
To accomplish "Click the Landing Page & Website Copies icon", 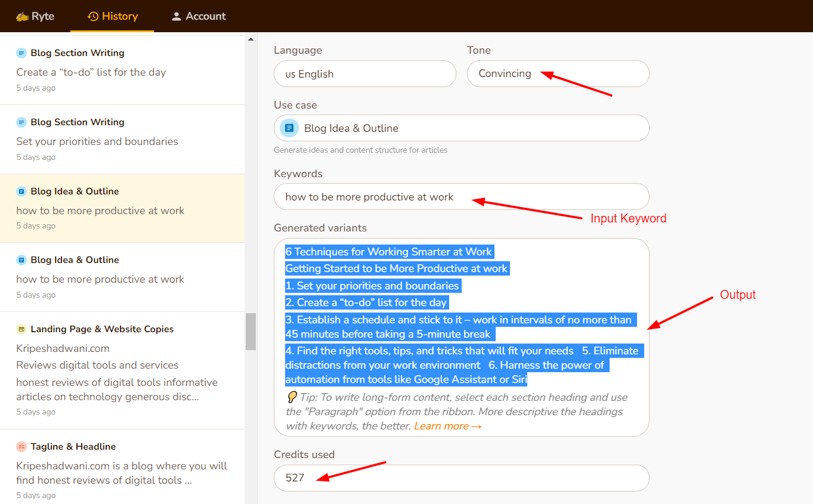I will (21, 329).
